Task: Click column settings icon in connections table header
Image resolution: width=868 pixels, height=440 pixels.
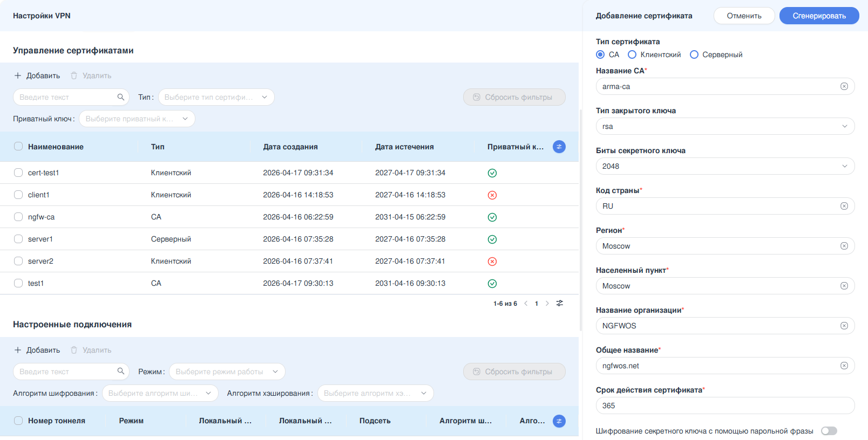Action: coord(559,421)
